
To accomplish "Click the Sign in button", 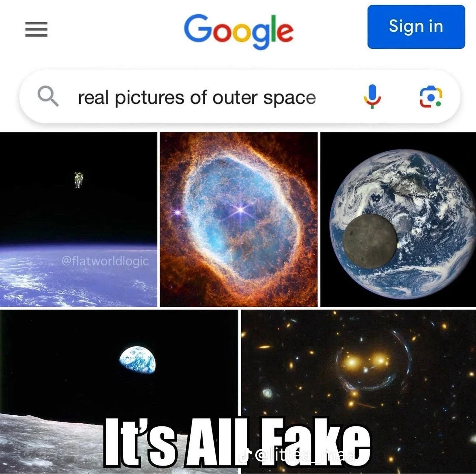I will point(416,27).
